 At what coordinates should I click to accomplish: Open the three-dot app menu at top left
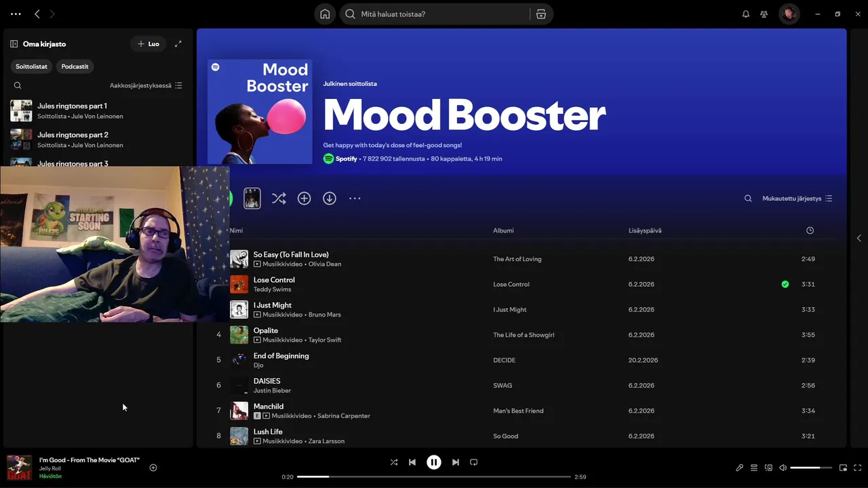coord(16,14)
